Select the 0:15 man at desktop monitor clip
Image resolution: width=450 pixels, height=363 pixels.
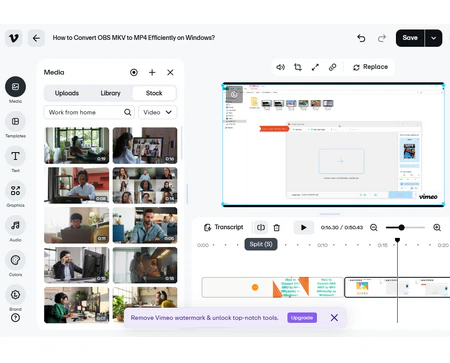(77, 265)
